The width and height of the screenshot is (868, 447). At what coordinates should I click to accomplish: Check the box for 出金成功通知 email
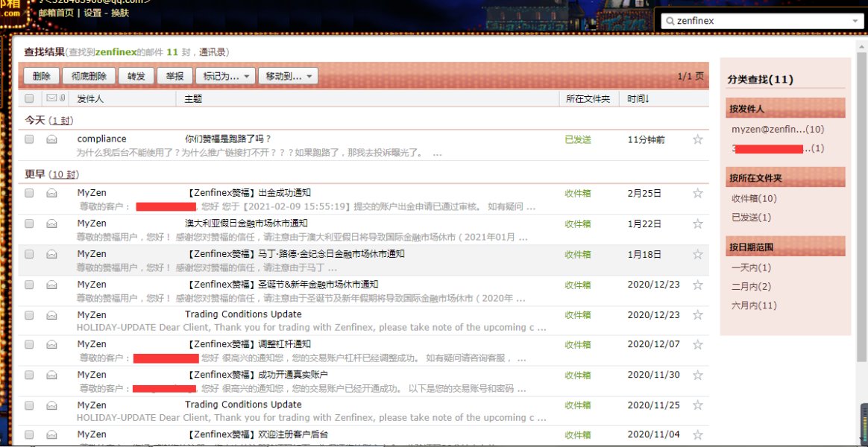click(29, 193)
